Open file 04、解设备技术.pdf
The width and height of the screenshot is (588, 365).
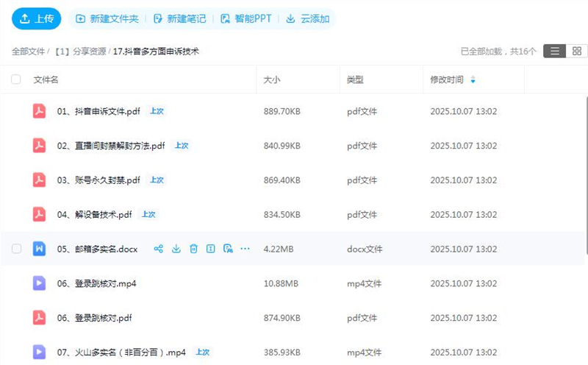pos(95,215)
